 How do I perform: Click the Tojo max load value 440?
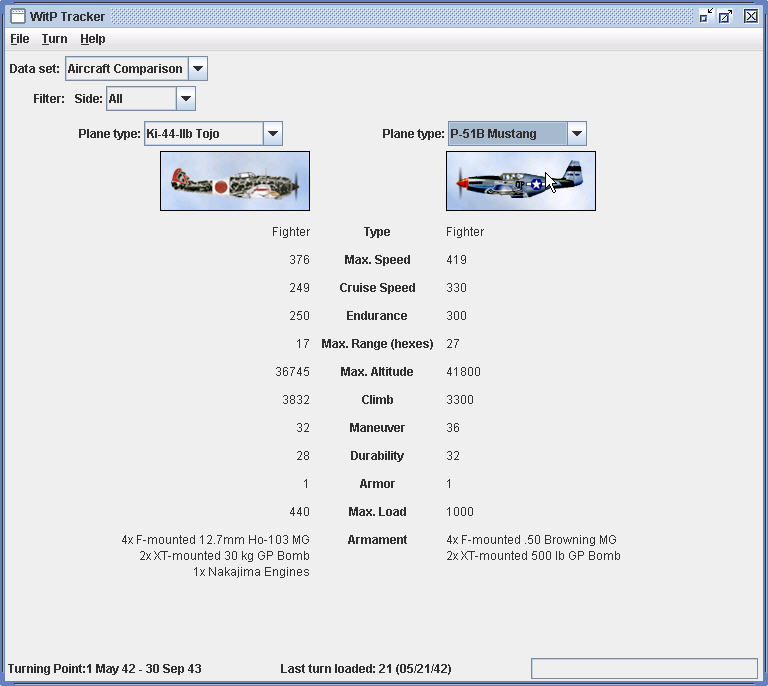(299, 512)
